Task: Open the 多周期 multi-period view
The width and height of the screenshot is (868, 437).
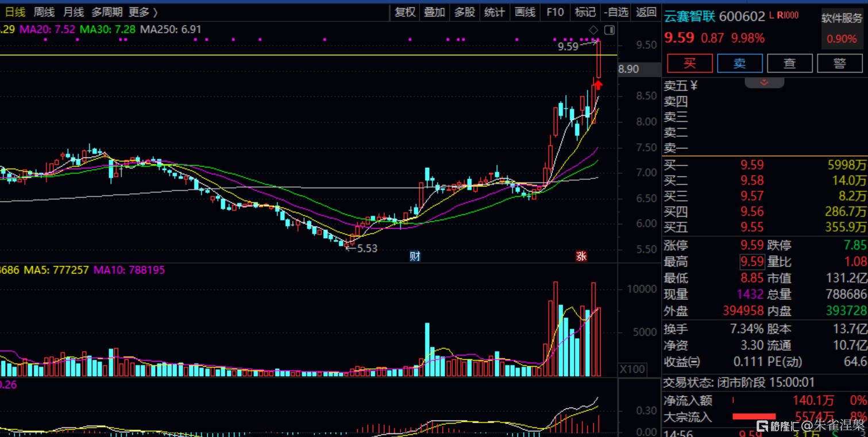Action: click(x=107, y=12)
